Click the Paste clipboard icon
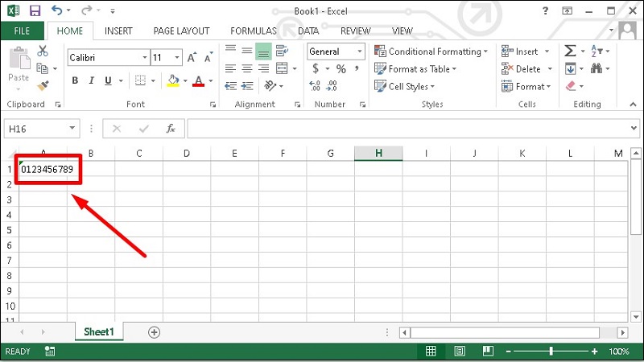644x362 pixels. [x=19, y=58]
